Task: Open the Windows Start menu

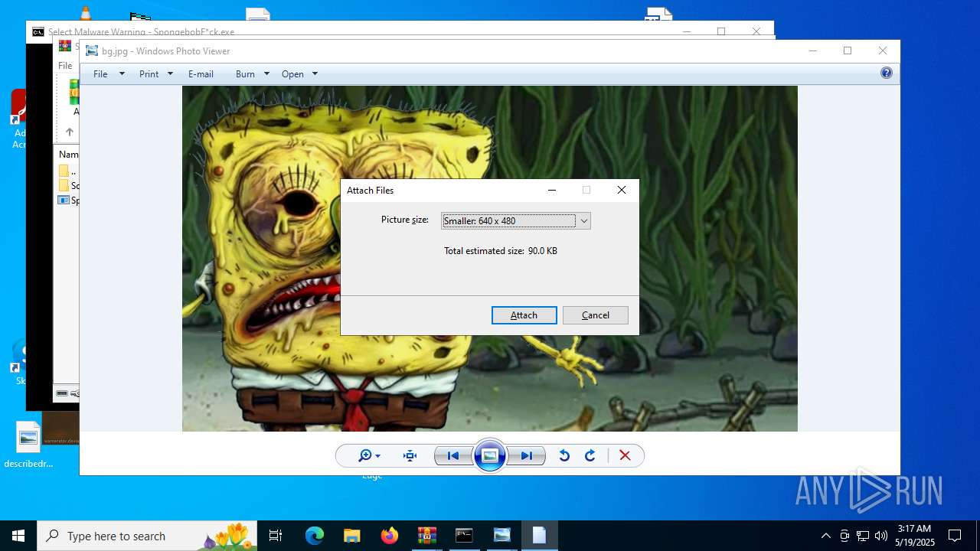Action: click(18, 536)
